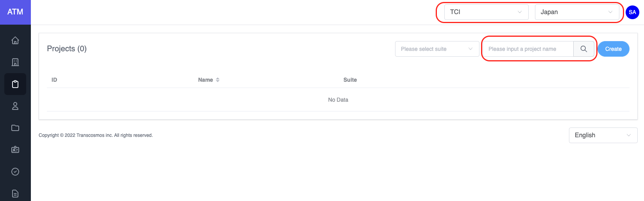Click the ID column header
644x201 pixels.
(54, 80)
